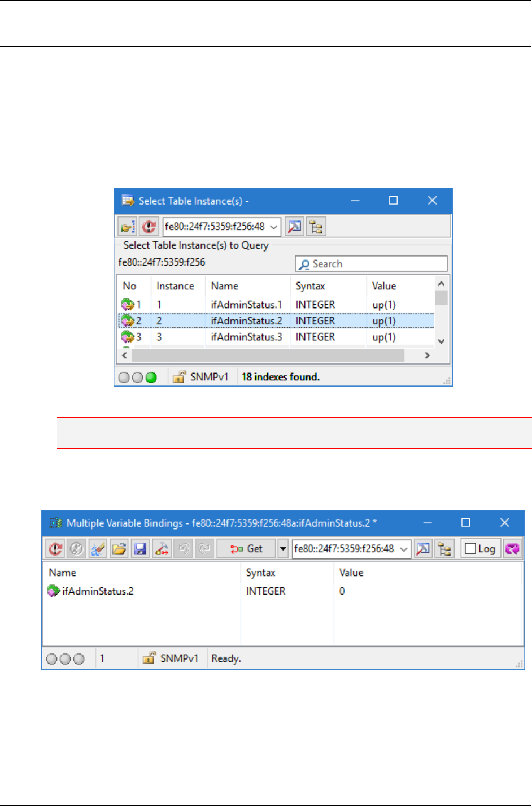The width and height of the screenshot is (532, 806).
Task: Click the disabled stop icon in Multiple Variable Bindings
Action: (x=76, y=549)
